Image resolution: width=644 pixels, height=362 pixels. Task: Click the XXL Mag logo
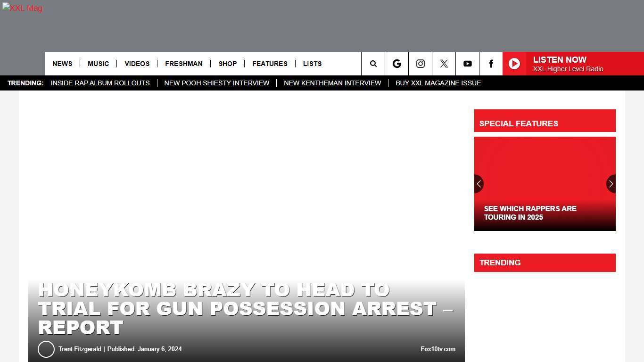22,8
